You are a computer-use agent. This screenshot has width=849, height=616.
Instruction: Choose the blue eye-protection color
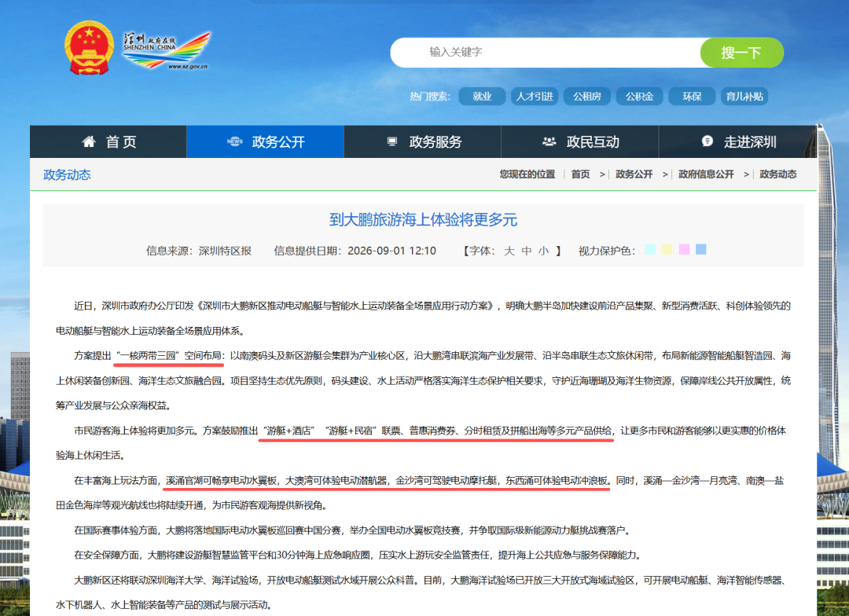pyautogui.click(x=700, y=249)
